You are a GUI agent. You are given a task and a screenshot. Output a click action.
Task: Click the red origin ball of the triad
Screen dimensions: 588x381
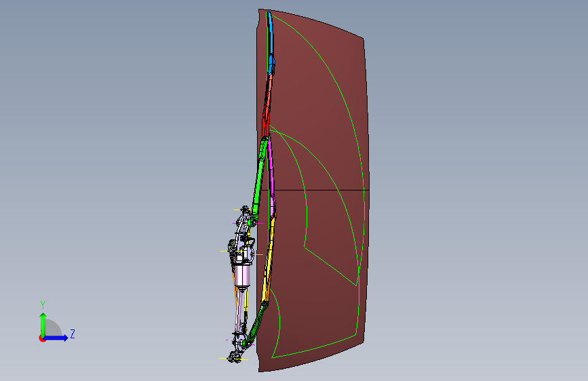(x=42, y=338)
